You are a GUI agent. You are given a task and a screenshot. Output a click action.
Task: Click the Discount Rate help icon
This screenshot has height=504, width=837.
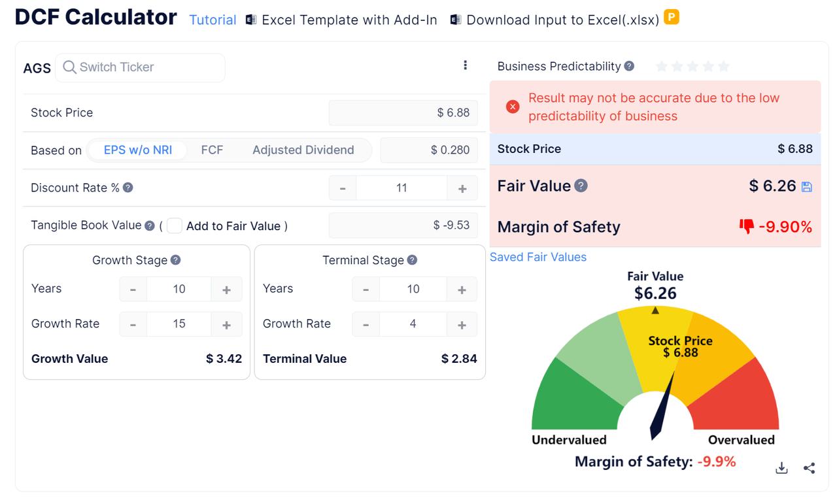pos(128,188)
